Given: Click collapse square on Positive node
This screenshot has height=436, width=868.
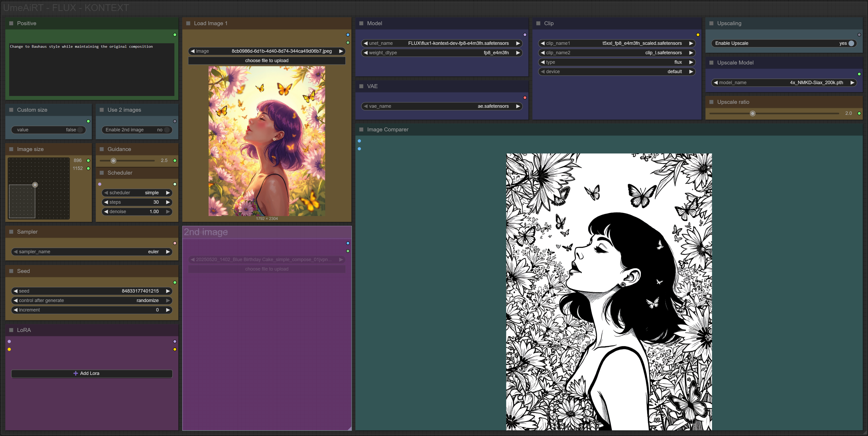Looking at the screenshot, I should (x=11, y=23).
